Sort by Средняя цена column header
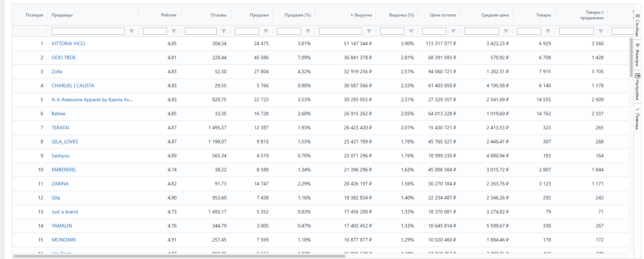 (x=495, y=15)
